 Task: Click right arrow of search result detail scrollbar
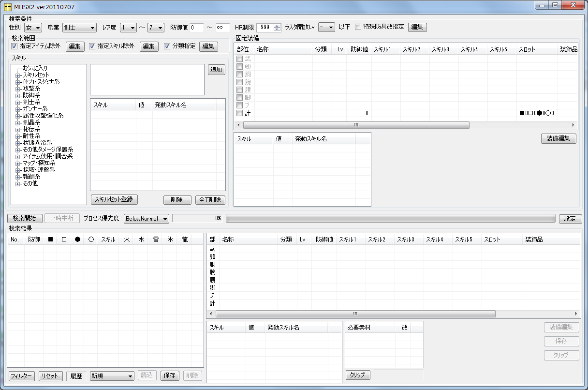[x=576, y=314]
